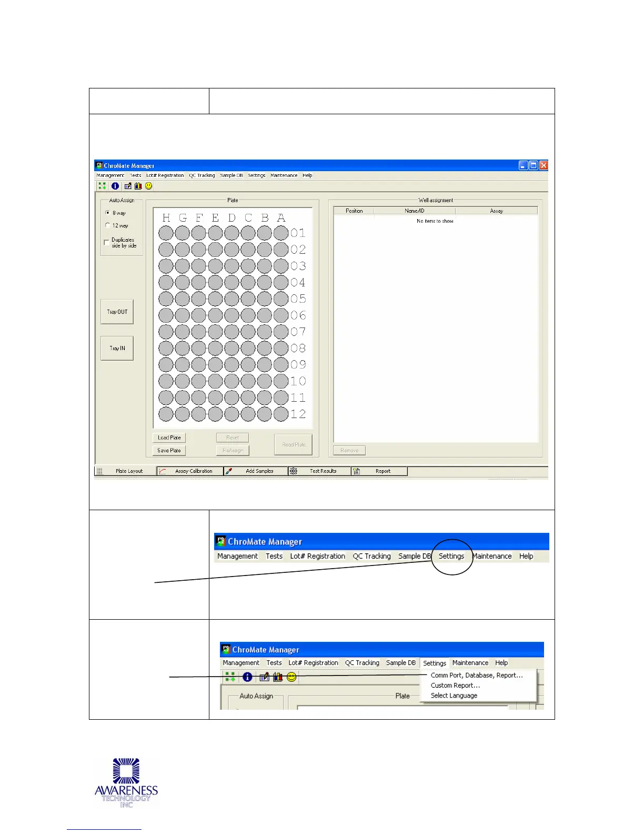The image size is (644, 834).
Task: Open Sample DB menu in the full window
Action: (232, 175)
